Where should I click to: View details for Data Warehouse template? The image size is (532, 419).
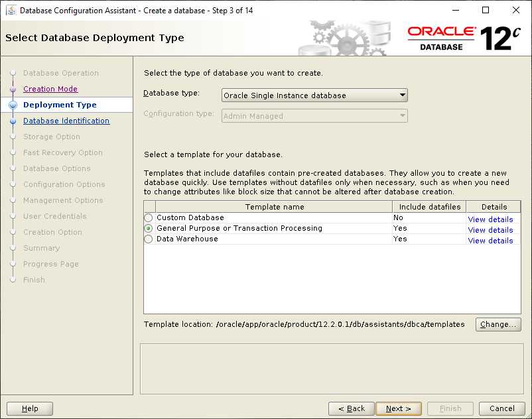[490, 241]
